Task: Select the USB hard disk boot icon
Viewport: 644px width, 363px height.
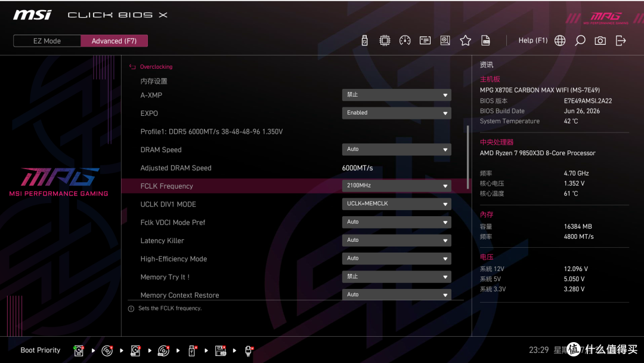Action: click(x=135, y=350)
